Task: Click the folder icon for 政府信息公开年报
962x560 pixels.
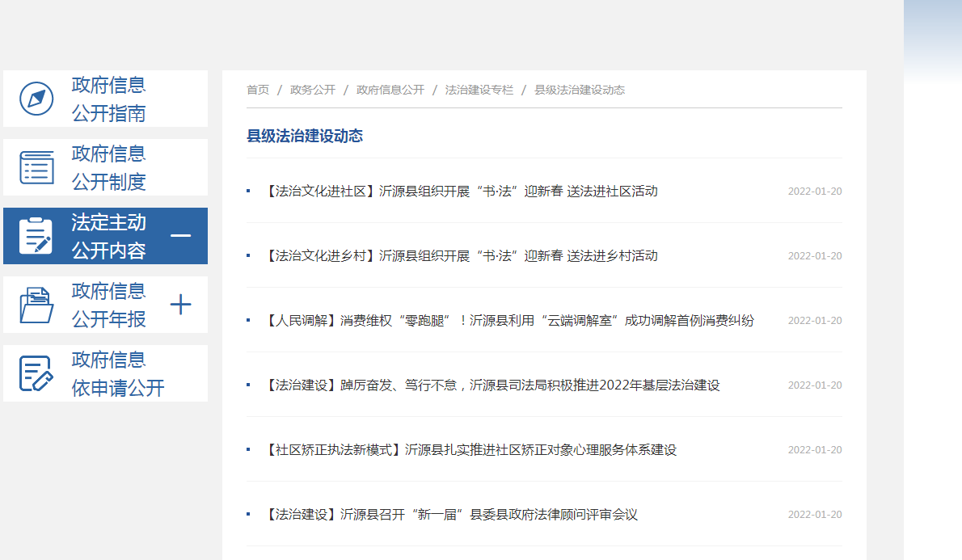Action: (x=36, y=305)
